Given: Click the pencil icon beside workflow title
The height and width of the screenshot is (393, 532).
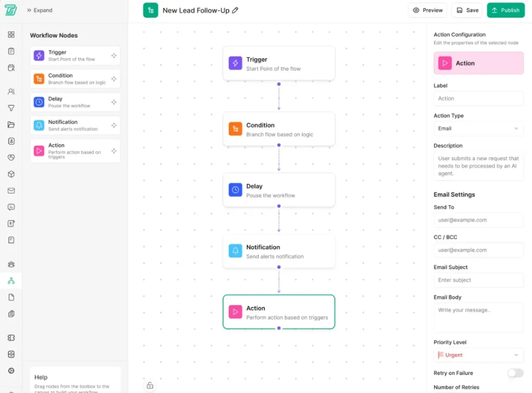Looking at the screenshot, I should point(235,10).
